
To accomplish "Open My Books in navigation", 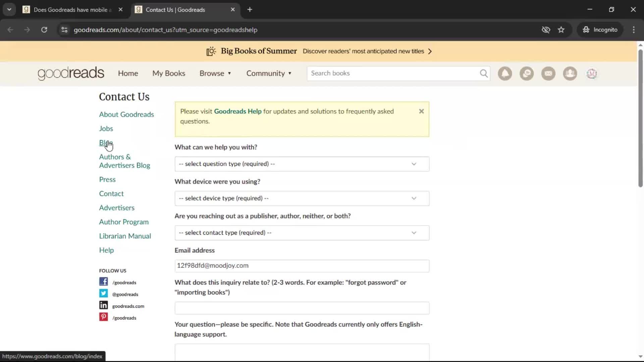I will coord(169,73).
